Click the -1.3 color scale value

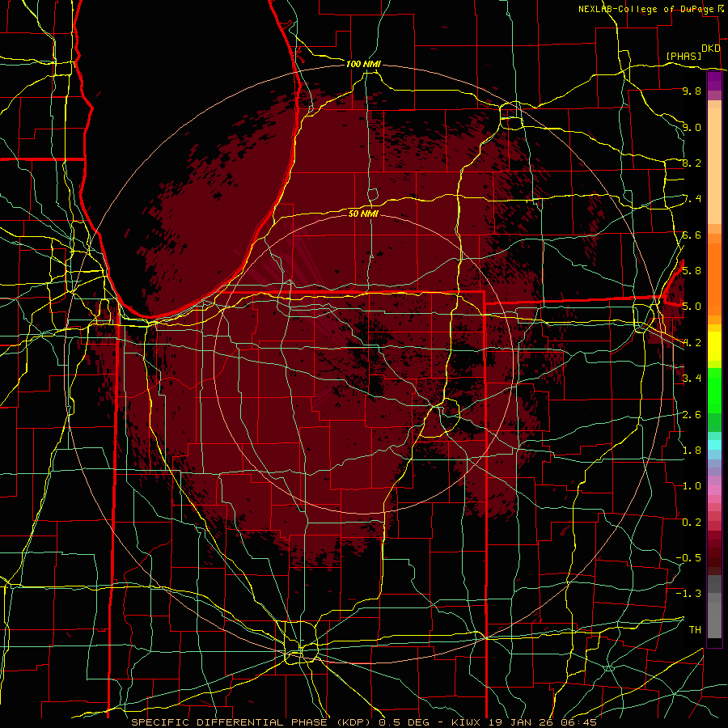[688, 594]
